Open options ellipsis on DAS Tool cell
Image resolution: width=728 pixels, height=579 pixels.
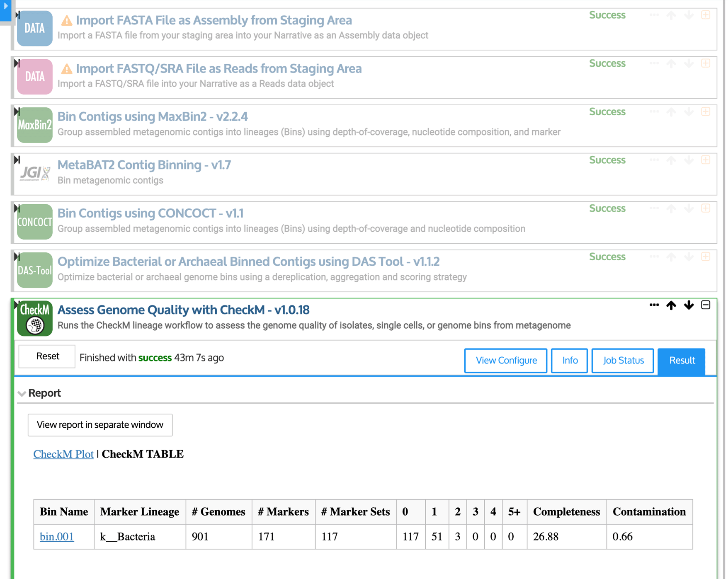tap(654, 257)
